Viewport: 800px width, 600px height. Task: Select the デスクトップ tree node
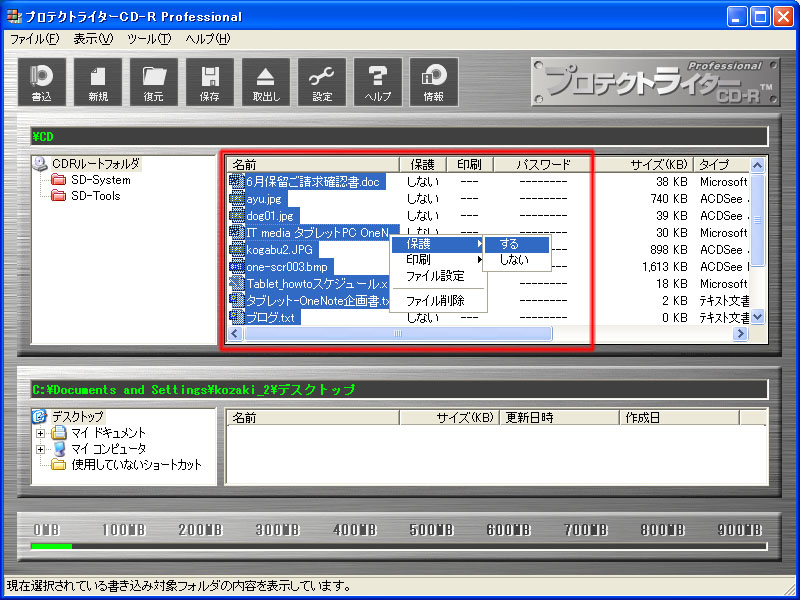point(78,416)
